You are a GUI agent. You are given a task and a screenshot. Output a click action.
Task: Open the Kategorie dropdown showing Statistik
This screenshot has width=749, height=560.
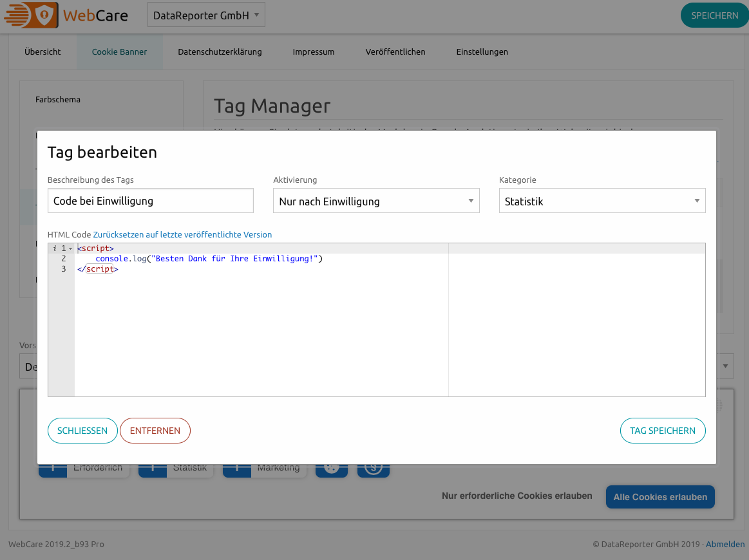pyautogui.click(x=602, y=201)
